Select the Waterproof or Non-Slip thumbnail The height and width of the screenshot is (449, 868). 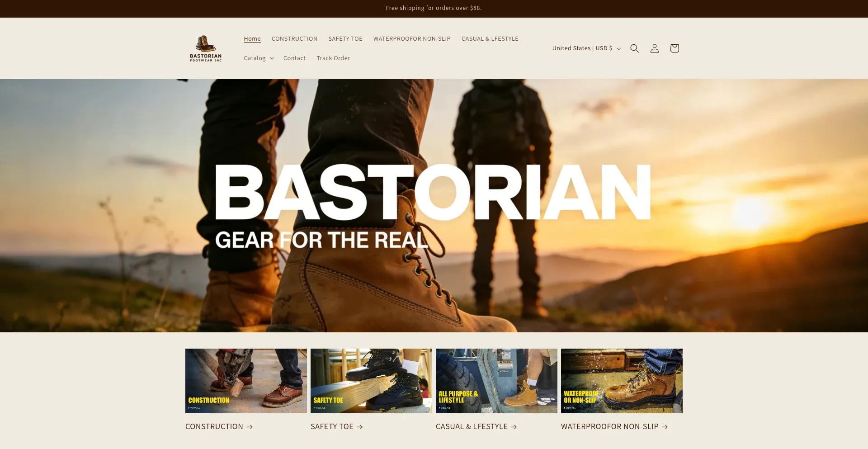coord(622,381)
